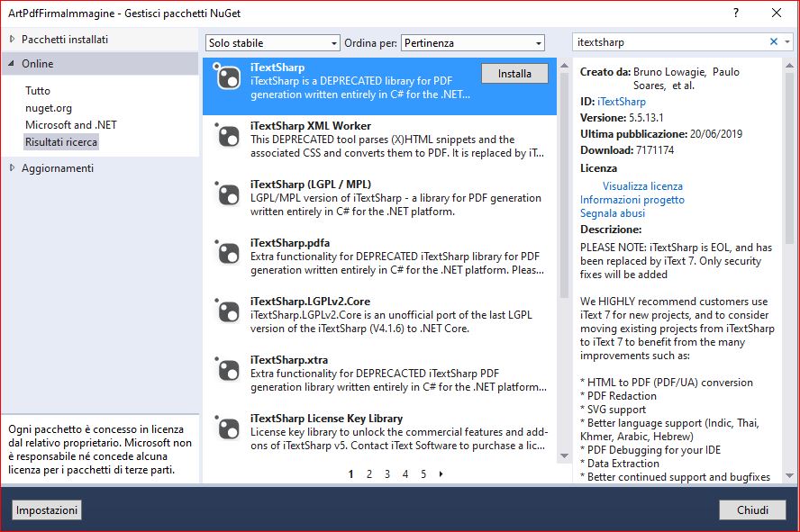Select the iTextSharp.pdfa package title
800x532 pixels.
coord(290,243)
